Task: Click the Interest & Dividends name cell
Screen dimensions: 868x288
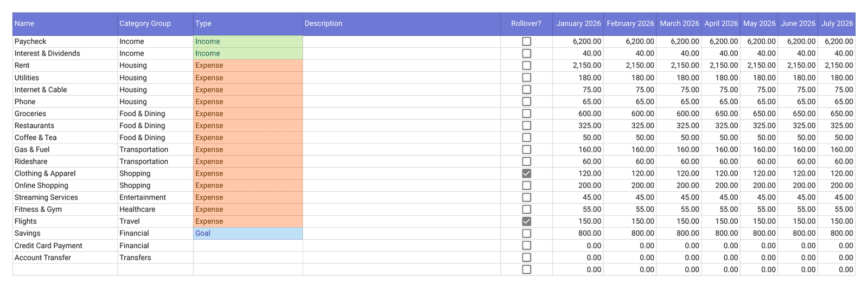Action: click(x=65, y=53)
